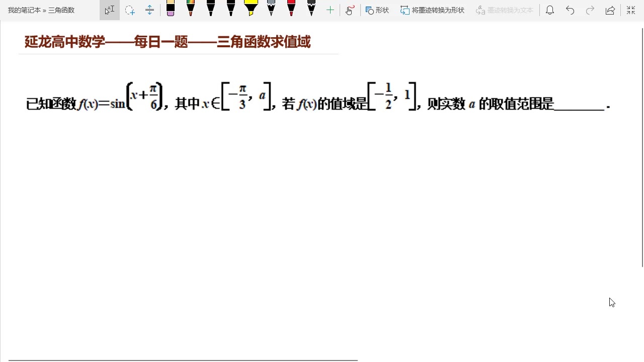The height and width of the screenshot is (362, 644).
Task: Select the rainbow ink pen
Action: pyautogui.click(x=191, y=9)
